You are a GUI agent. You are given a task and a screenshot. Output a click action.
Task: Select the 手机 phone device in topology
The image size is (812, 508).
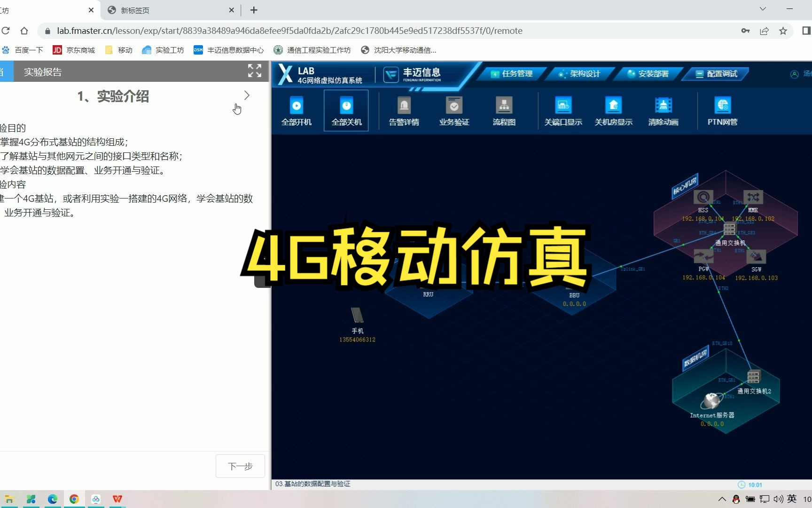(x=357, y=315)
